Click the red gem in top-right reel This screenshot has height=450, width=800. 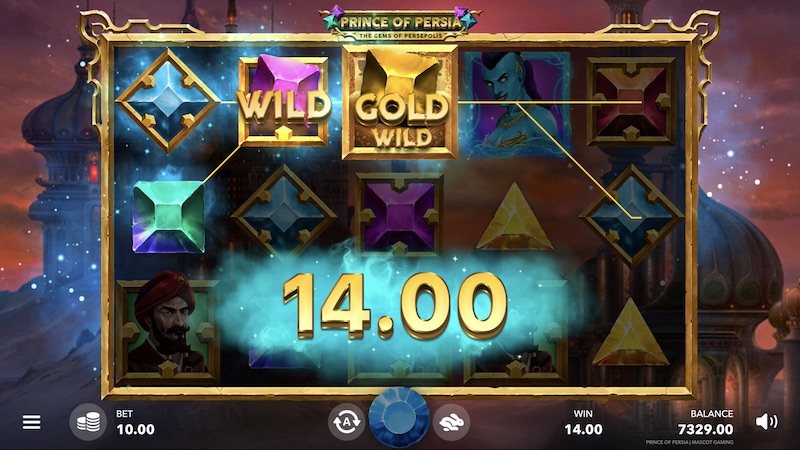point(632,102)
